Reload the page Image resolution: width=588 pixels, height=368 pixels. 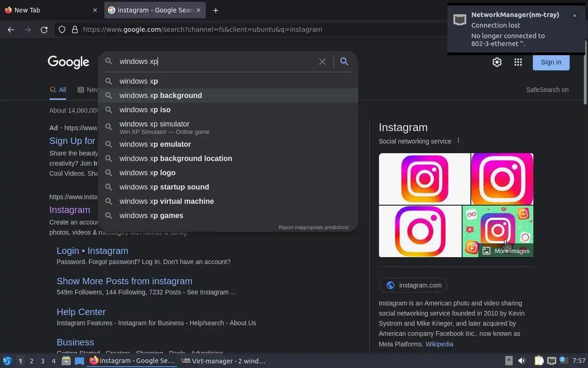coord(44,29)
